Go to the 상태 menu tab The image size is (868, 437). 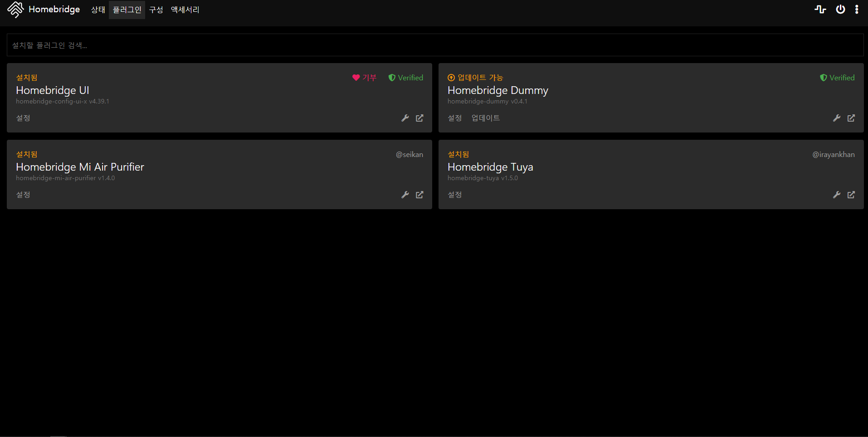(98, 10)
